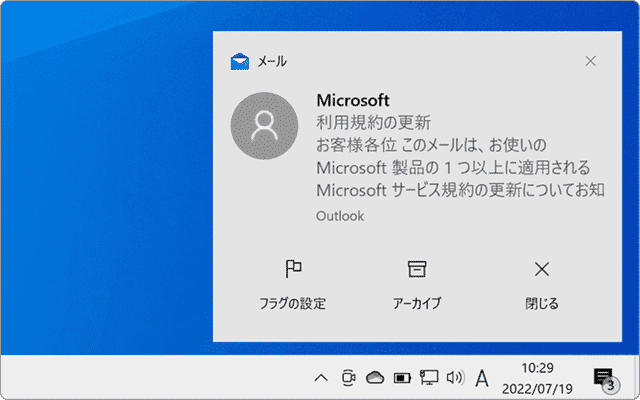Screen dimensions: 640x400
Task: Select the フラグの設定 button label
Action: 293,303
